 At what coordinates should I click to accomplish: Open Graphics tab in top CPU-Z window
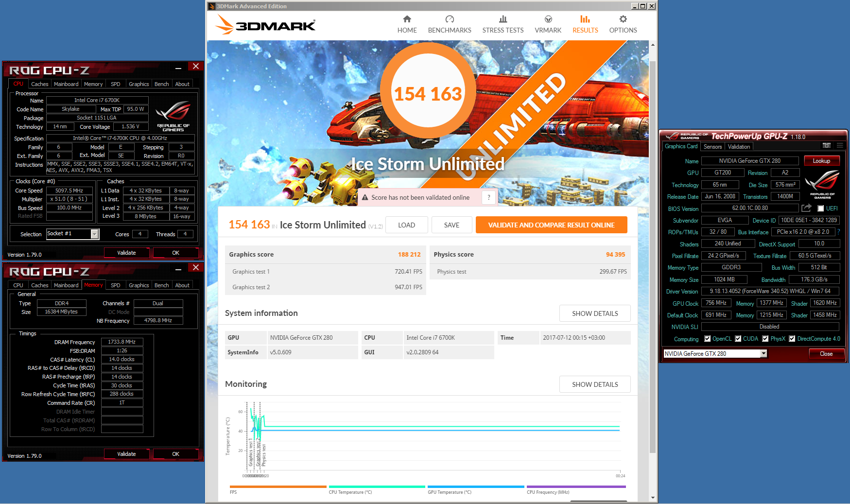pos(139,84)
